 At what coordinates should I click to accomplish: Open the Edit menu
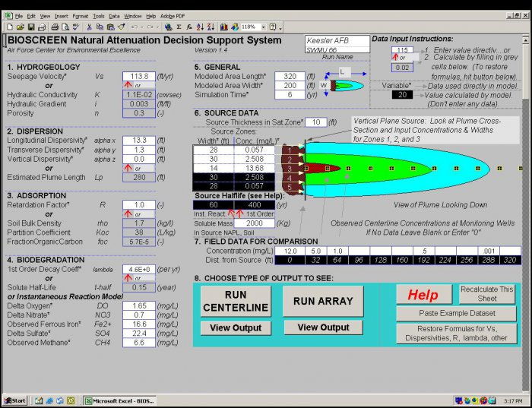tap(31, 16)
